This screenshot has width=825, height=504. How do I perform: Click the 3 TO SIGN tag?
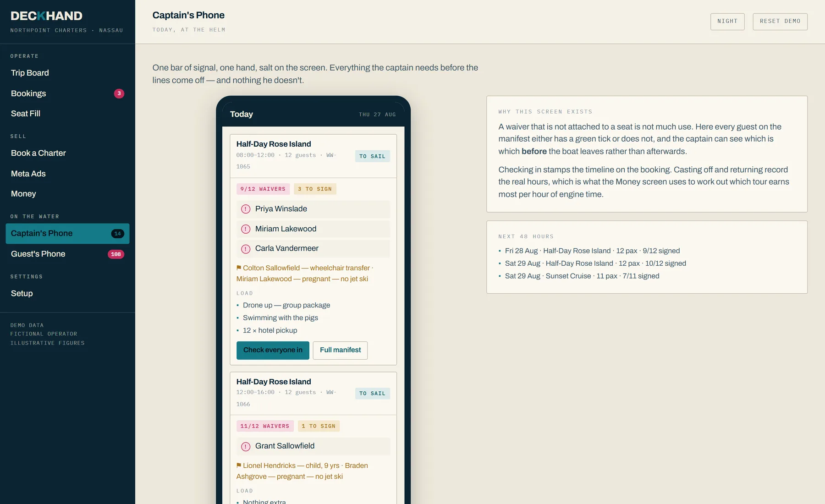coord(315,189)
